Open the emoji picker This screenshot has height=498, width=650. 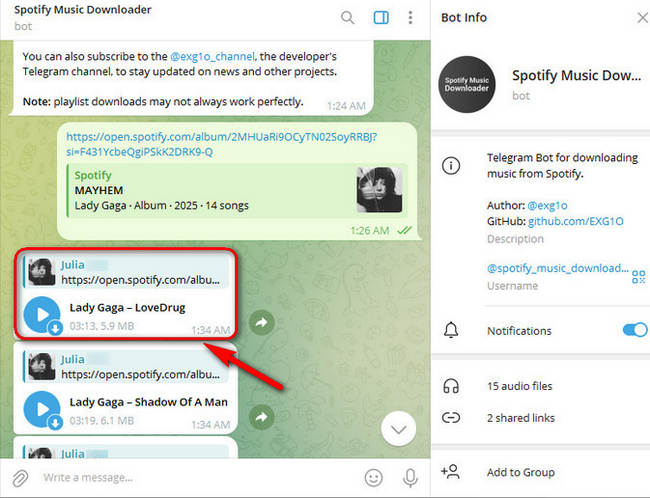click(x=374, y=478)
